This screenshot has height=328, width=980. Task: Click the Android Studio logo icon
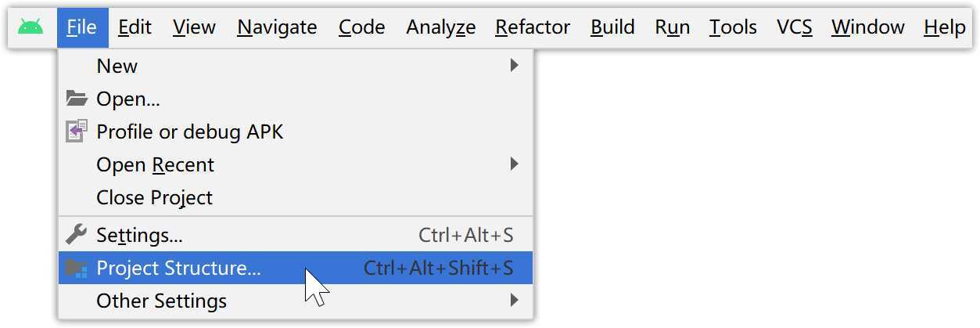(31, 27)
